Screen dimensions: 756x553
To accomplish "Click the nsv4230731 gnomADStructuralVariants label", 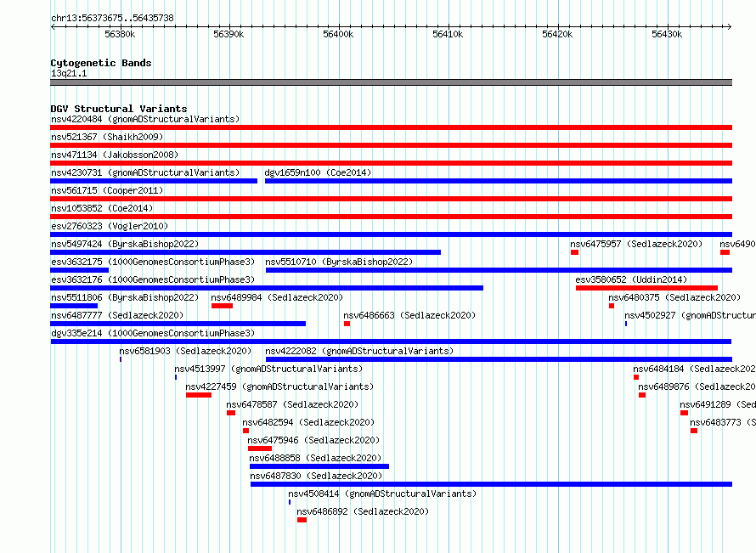I will [x=145, y=172].
